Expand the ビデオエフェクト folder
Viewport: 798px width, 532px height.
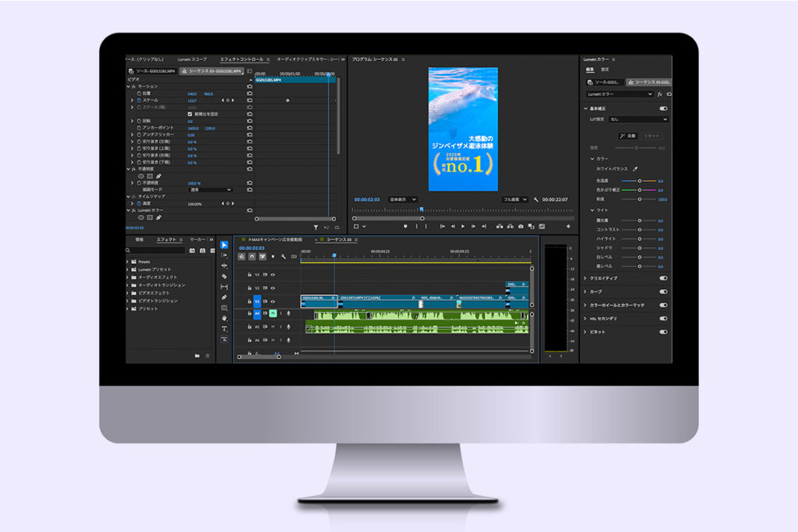[129, 293]
